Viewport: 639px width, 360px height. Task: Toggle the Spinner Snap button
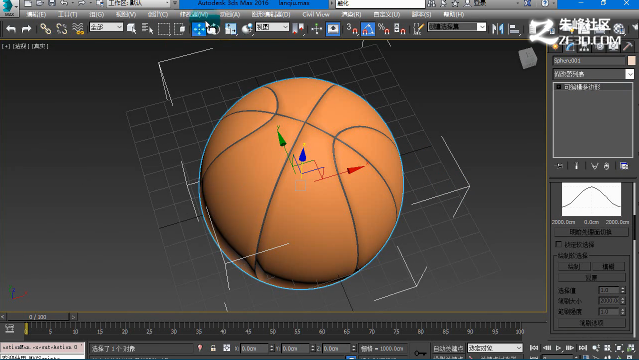coord(400,29)
